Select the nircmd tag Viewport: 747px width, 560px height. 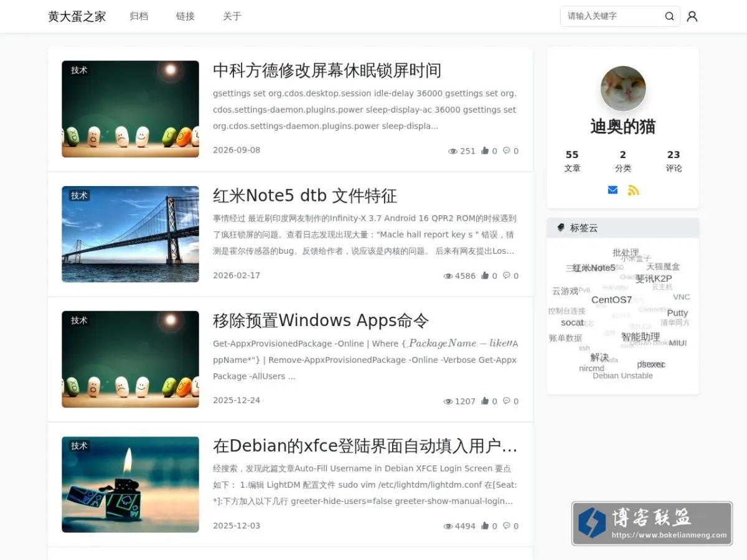(591, 368)
